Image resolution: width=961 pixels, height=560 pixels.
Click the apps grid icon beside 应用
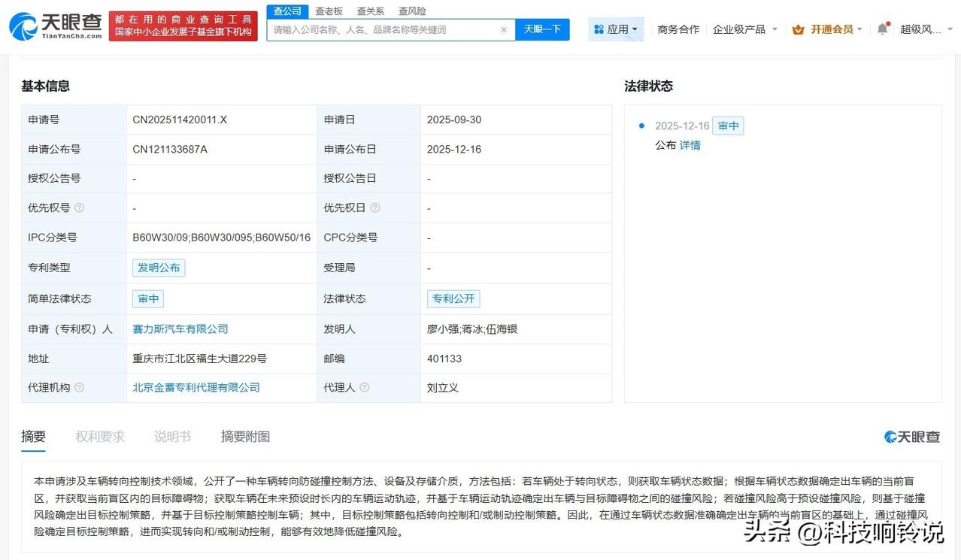tap(599, 29)
